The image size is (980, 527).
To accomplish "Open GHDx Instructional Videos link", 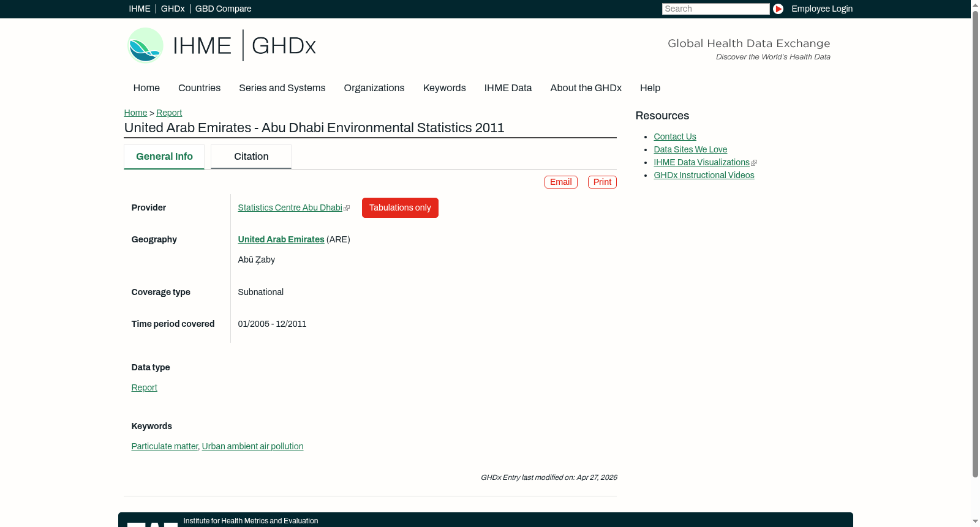I will [704, 175].
